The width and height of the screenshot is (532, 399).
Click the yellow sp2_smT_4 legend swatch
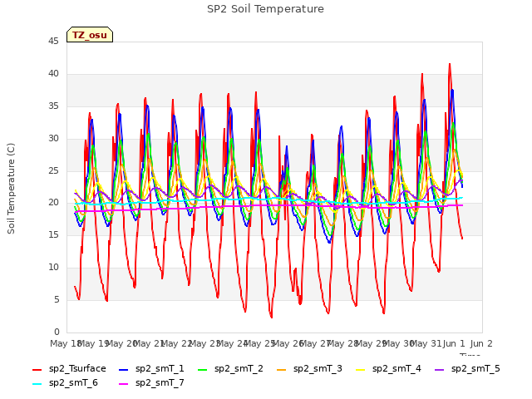point(361,369)
